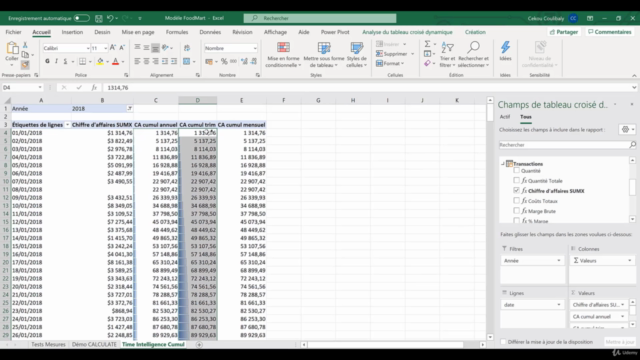Open Année filter dropdown in cell B1
This screenshot has width=640, height=360.
click(x=129, y=109)
